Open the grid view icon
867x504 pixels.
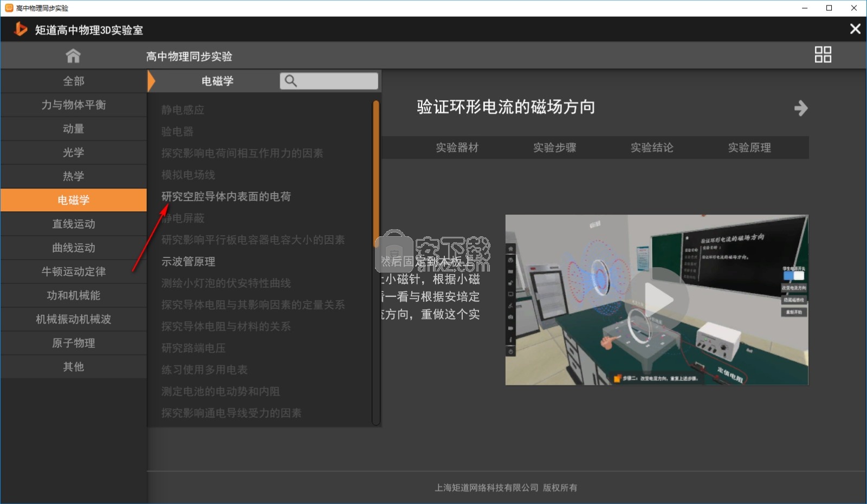tap(823, 55)
